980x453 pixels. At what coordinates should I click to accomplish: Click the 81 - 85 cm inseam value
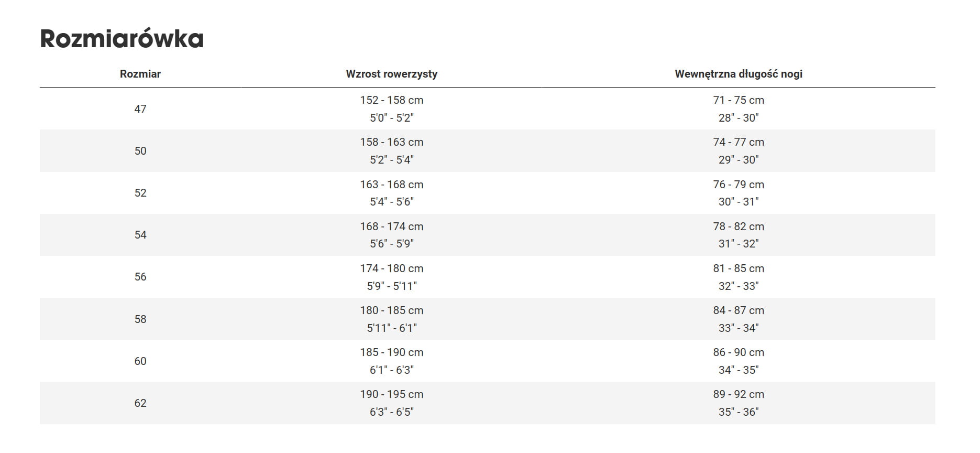coord(738,268)
